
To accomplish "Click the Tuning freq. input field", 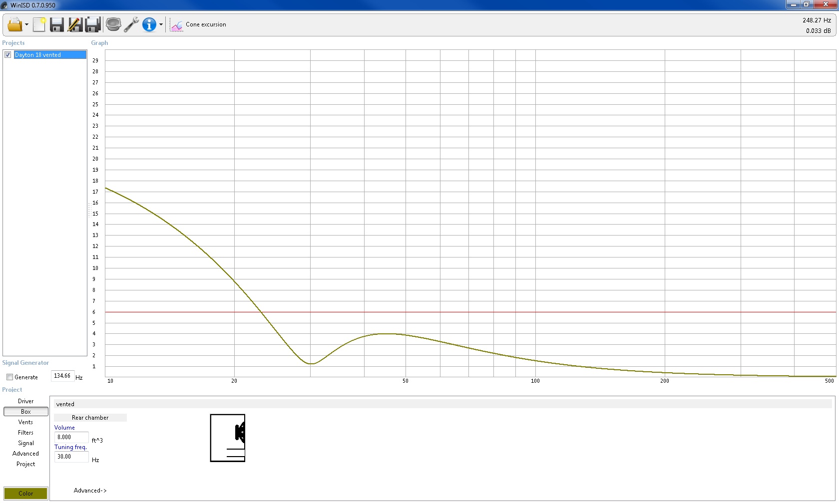I will pos(71,457).
